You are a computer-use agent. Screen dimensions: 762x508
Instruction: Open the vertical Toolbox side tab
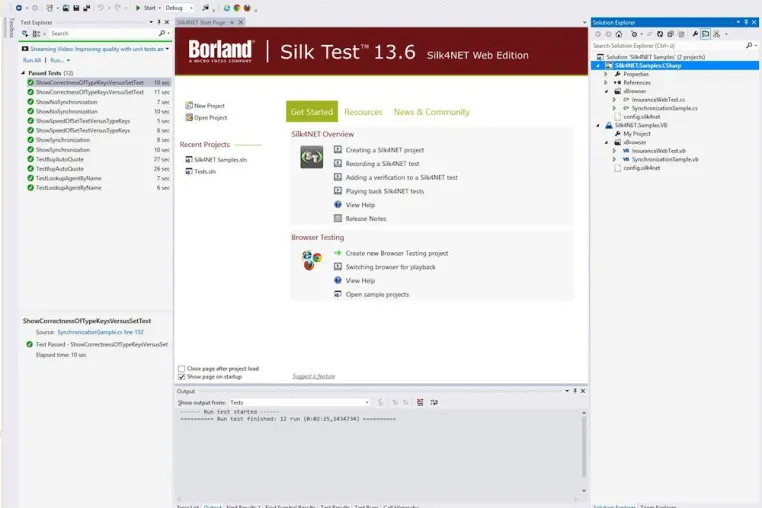[x=11, y=27]
